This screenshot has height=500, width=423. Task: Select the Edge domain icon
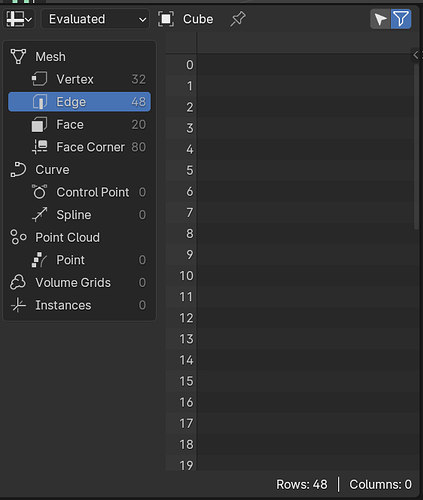[x=40, y=102]
